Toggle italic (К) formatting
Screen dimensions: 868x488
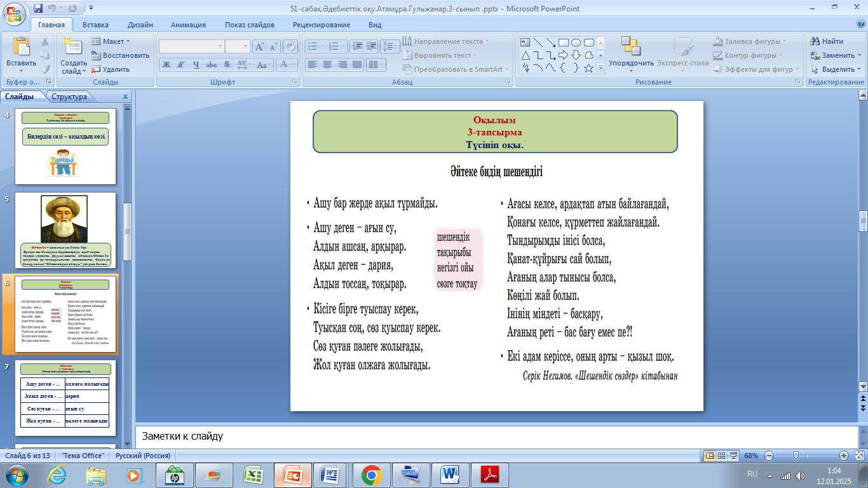[x=181, y=65]
